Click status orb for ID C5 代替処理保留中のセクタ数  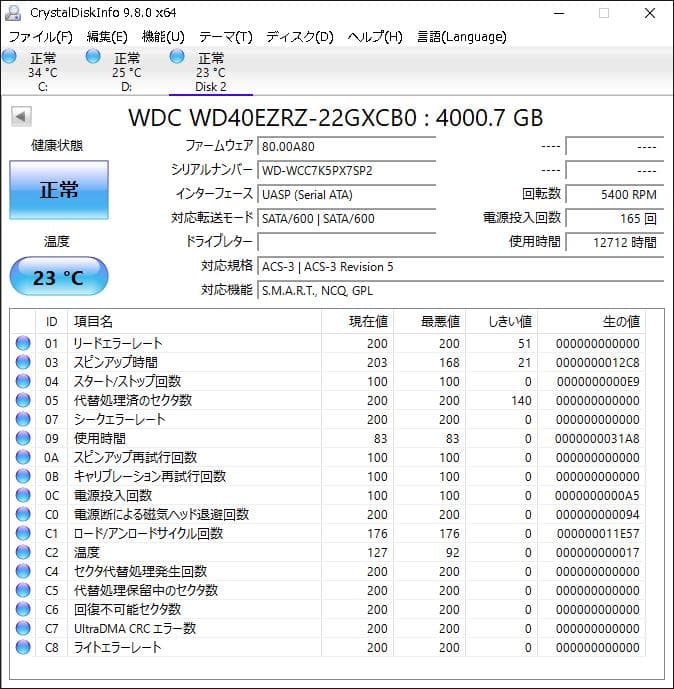(x=23, y=590)
